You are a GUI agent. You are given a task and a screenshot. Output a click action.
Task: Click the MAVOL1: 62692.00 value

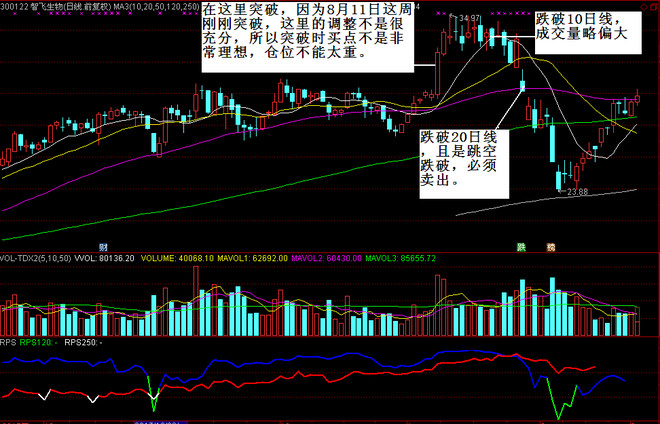pyautogui.click(x=253, y=258)
